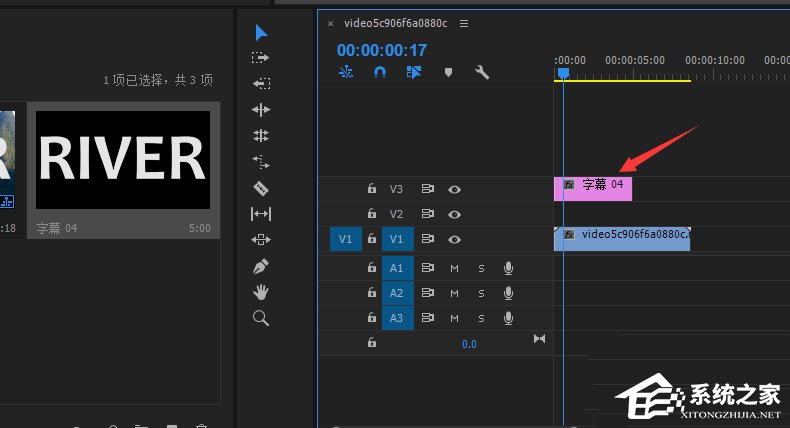Image resolution: width=790 pixels, height=428 pixels.
Task: Select the Selection arrow tool
Action: point(261,32)
